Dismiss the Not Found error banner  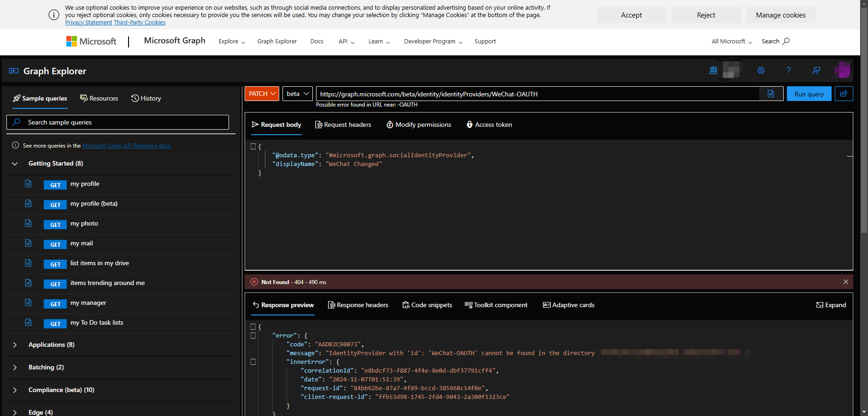click(x=846, y=282)
